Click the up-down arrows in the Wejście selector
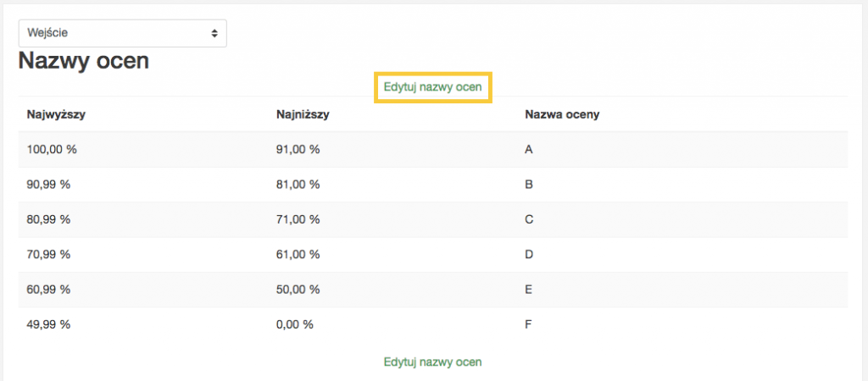Screen dimensions: 868x381 click(x=214, y=33)
